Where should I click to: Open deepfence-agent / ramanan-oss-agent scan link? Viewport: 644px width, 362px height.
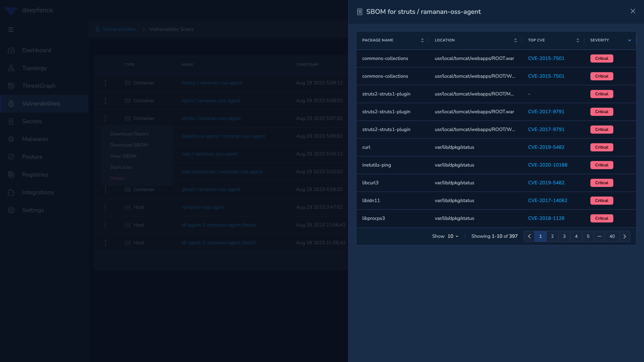pos(223,136)
